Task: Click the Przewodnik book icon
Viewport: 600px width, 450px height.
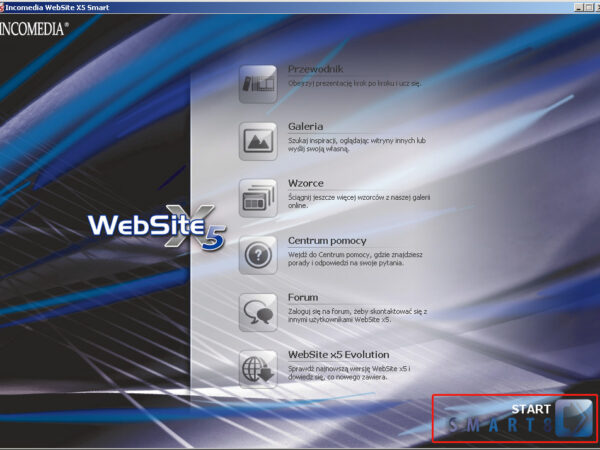Action: (x=257, y=84)
